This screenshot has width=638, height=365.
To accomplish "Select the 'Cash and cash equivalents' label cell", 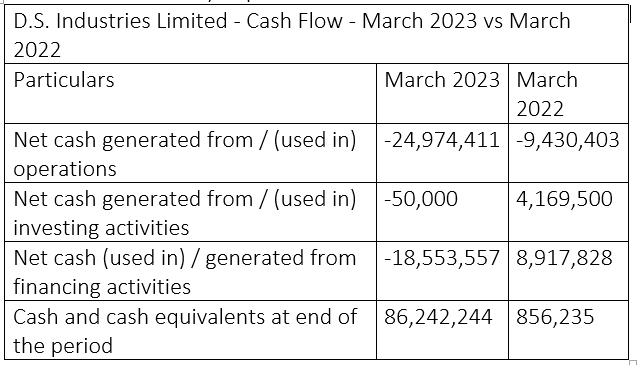I will pos(190,330).
